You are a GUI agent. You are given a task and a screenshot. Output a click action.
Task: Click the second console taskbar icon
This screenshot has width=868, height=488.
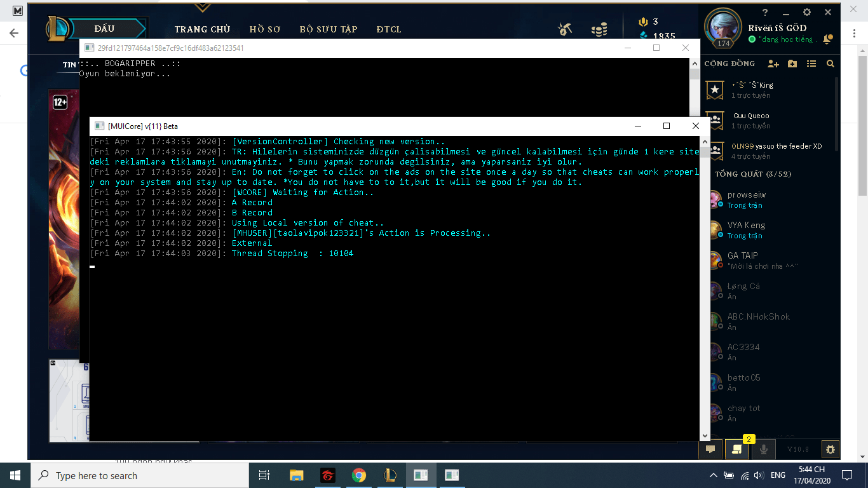[x=452, y=475]
